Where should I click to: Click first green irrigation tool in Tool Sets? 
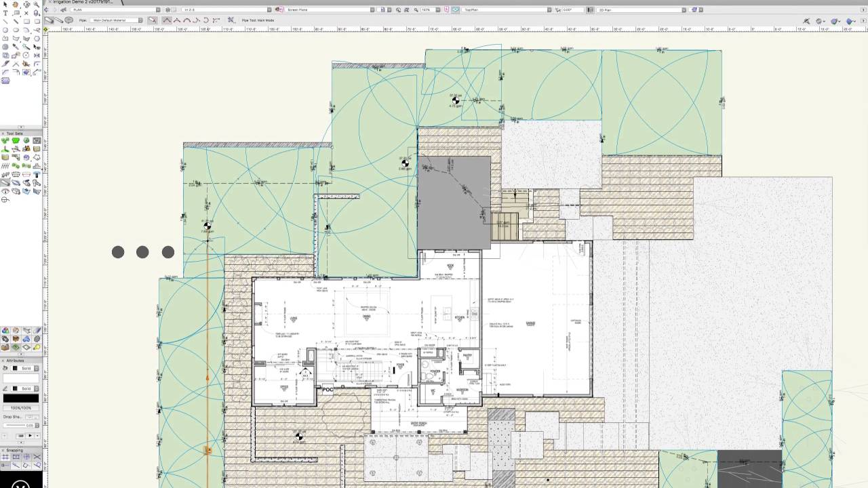point(5,140)
